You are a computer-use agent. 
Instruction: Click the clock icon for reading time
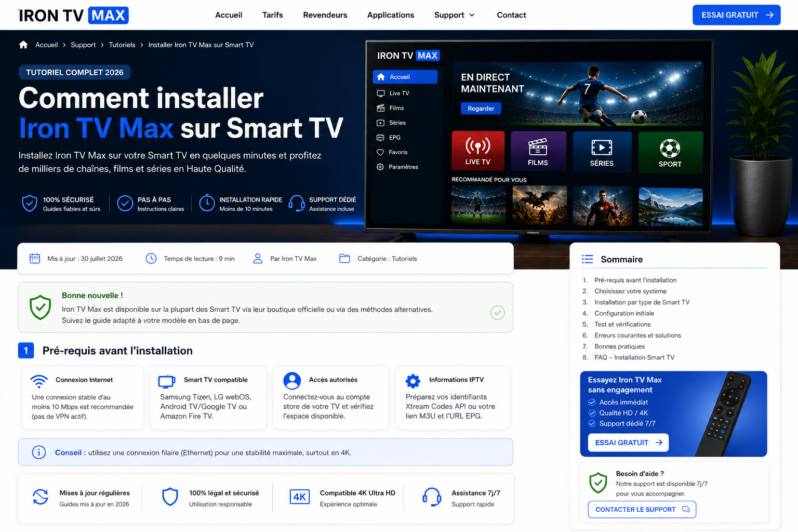151,258
